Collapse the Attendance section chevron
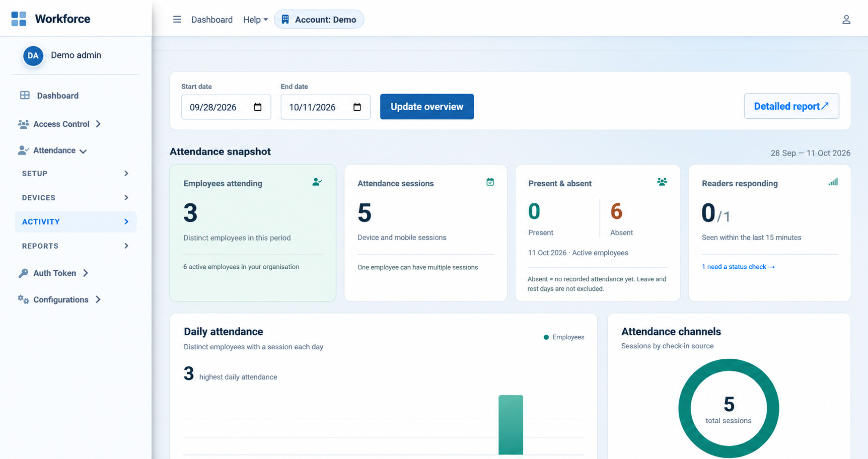Viewport: 868px width, 459px height. click(x=83, y=151)
